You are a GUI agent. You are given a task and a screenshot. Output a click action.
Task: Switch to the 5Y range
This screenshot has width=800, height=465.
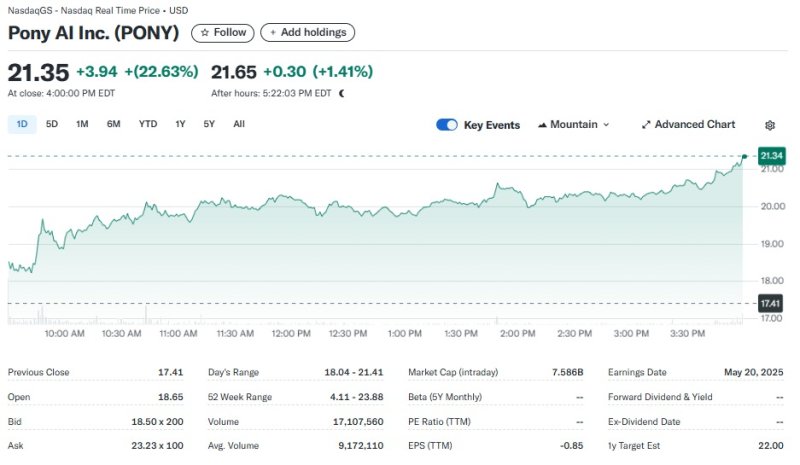pos(209,124)
